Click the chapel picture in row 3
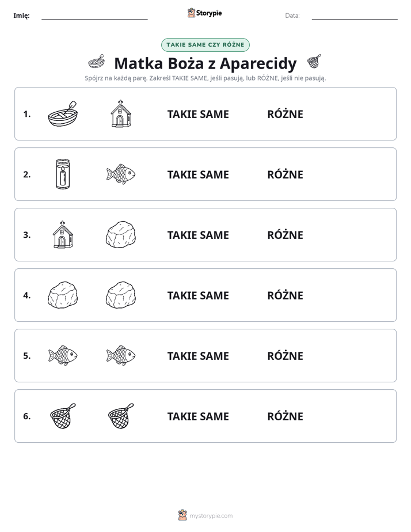Viewport: 411px width, 532px height. pyautogui.click(x=63, y=234)
